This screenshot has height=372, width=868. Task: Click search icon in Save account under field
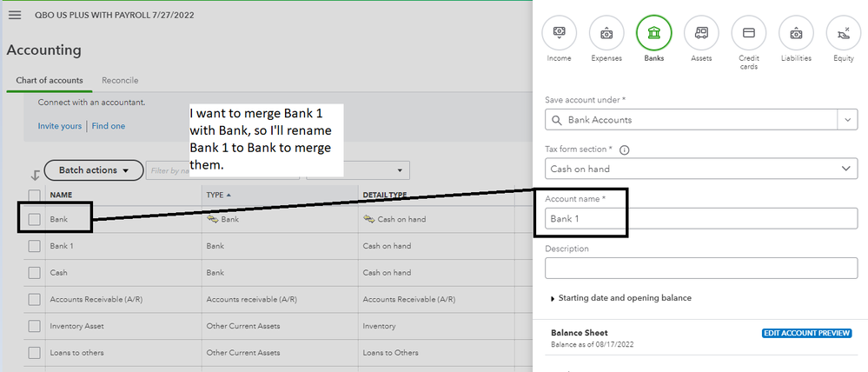[x=555, y=120]
